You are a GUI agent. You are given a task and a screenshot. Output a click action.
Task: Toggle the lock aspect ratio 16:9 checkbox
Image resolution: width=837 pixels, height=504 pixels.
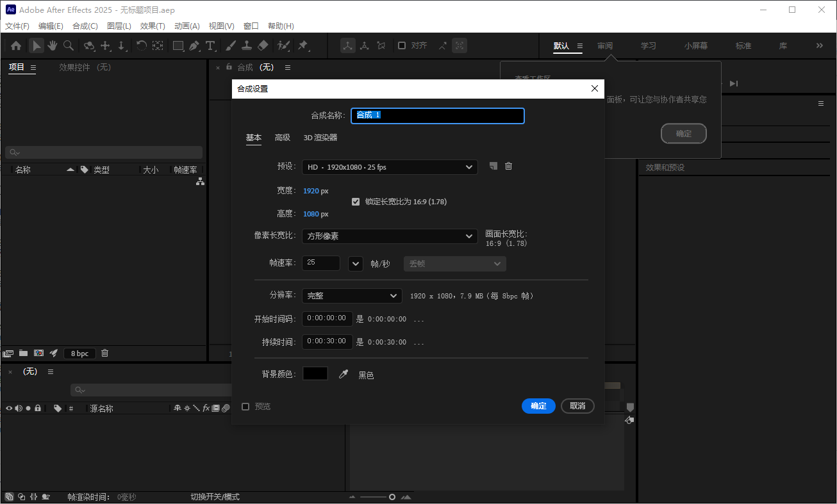pos(356,202)
